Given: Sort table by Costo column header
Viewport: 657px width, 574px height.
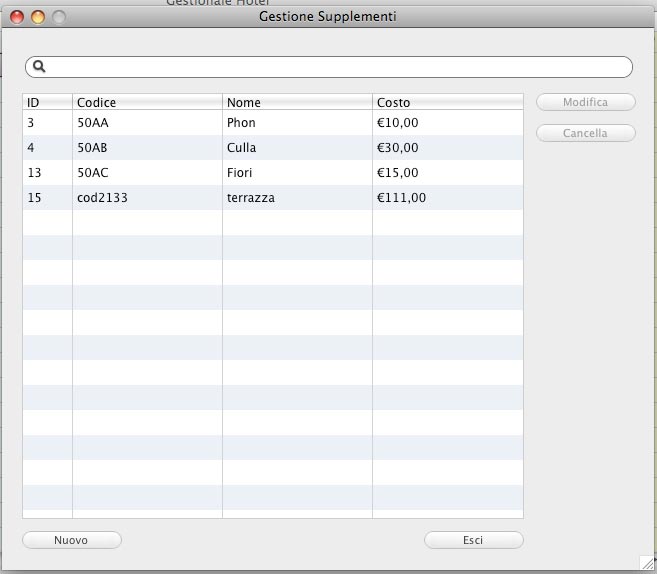Looking at the screenshot, I should [x=447, y=102].
